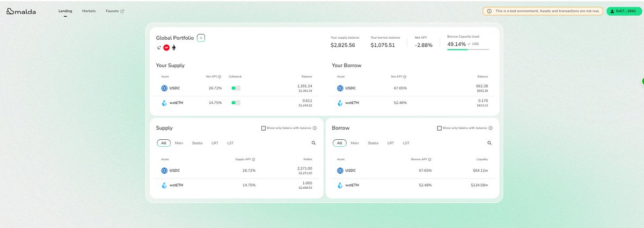The height and width of the screenshot is (228, 644).
Task: Select the LRT filter in Borrow panel
Action: [391, 143]
